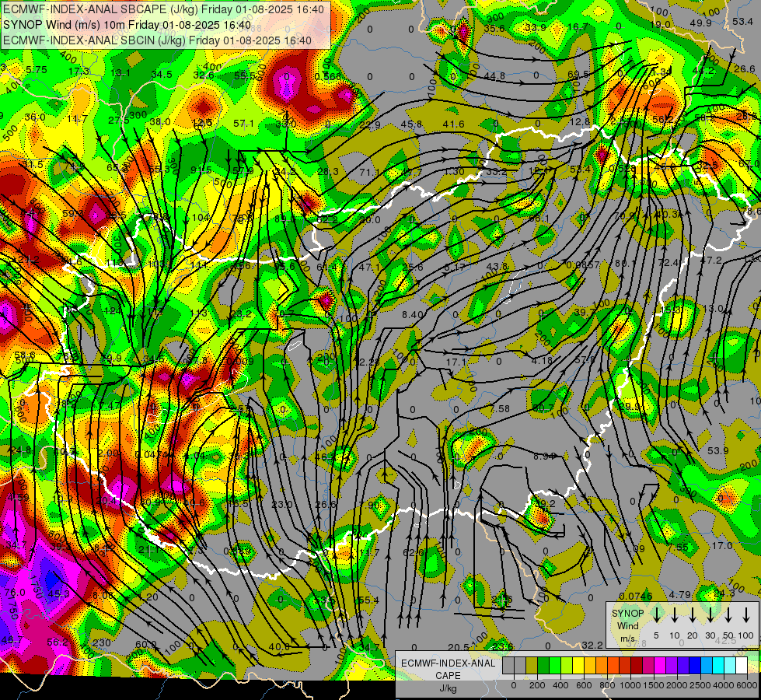Viewport: 761px width, 700px height.
Task: Click the '6000' tick in CAPE legend
Action: coord(746,685)
